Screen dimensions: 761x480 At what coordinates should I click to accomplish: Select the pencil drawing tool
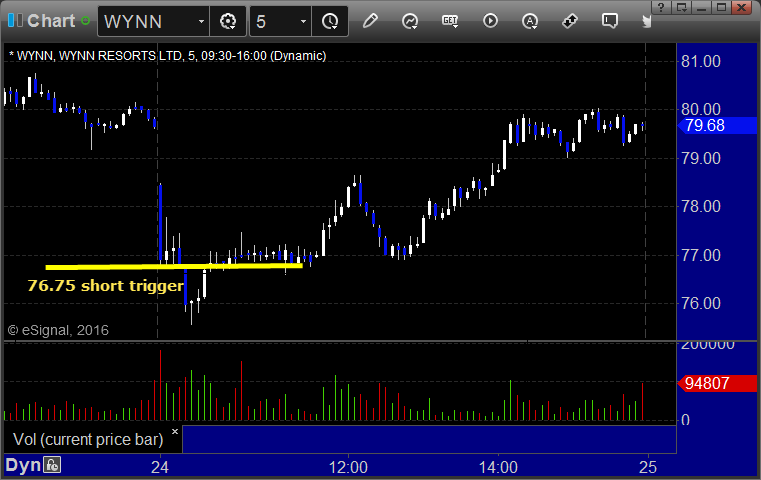pos(370,21)
